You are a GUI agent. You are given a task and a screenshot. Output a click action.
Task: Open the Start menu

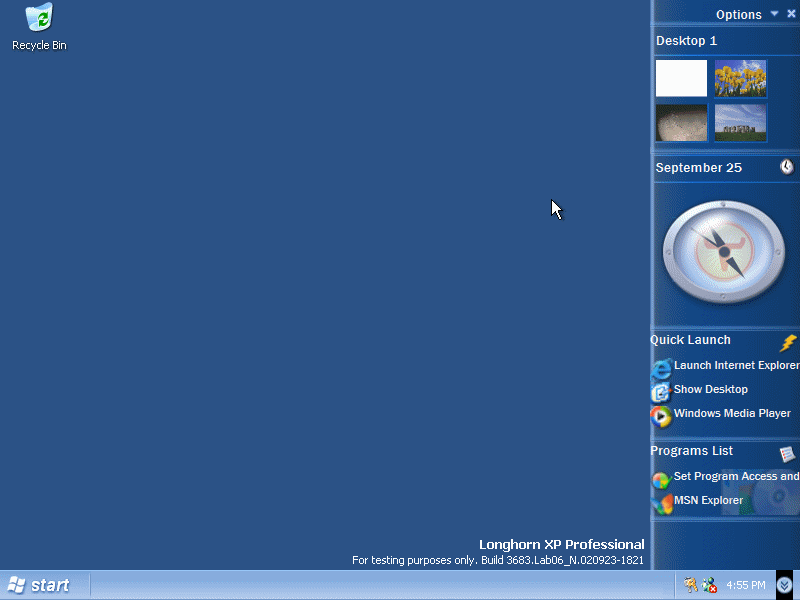click(x=40, y=585)
